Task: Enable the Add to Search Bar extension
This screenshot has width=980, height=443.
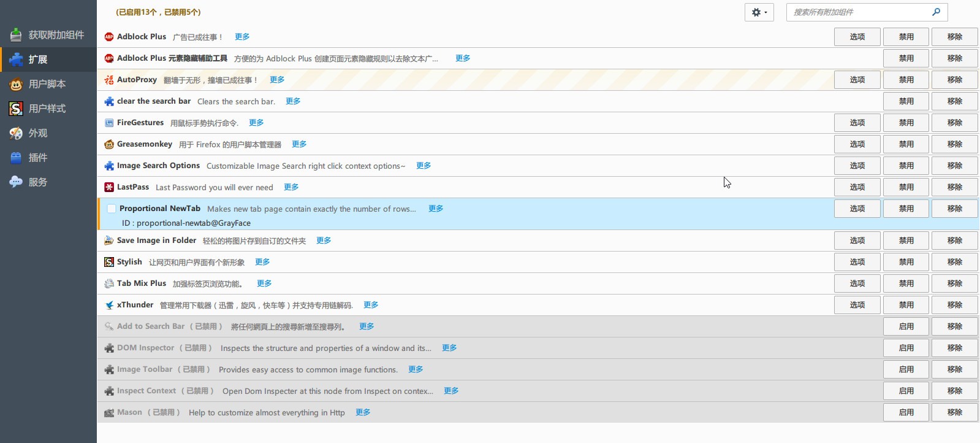Action: click(906, 326)
